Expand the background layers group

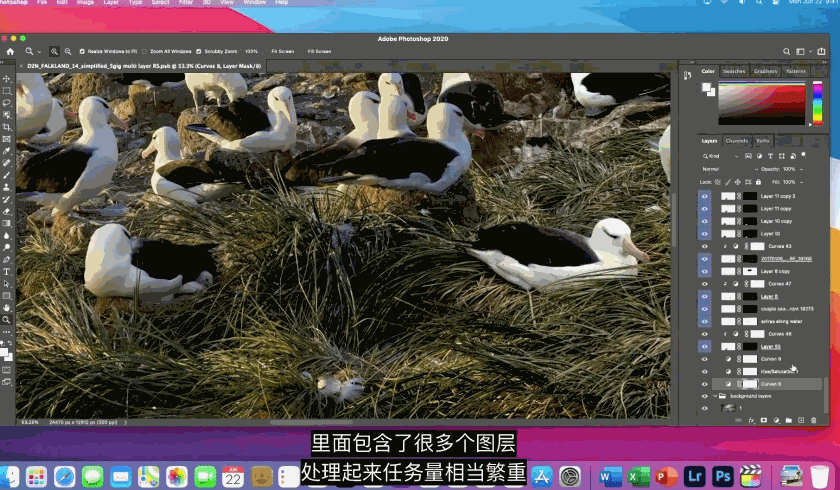click(x=716, y=396)
